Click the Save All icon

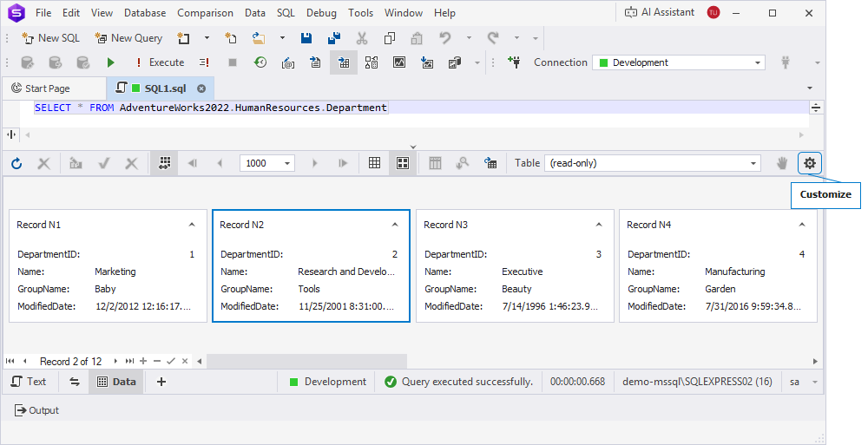coord(334,38)
